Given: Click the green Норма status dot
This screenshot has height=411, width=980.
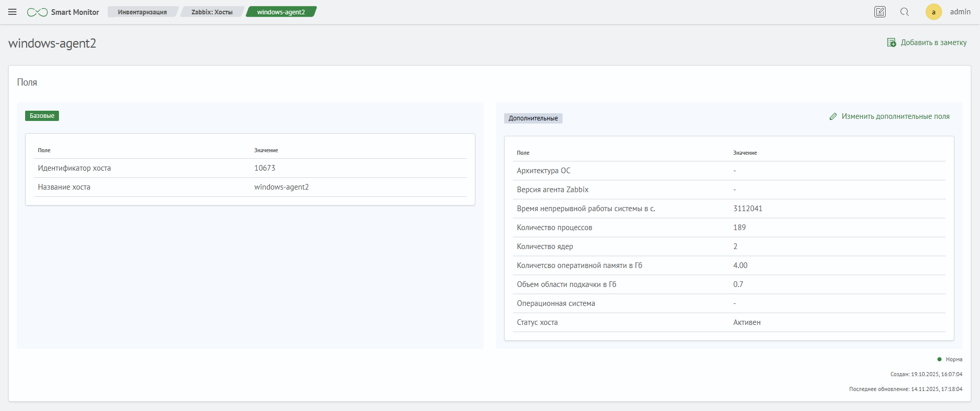Looking at the screenshot, I should click(939, 359).
